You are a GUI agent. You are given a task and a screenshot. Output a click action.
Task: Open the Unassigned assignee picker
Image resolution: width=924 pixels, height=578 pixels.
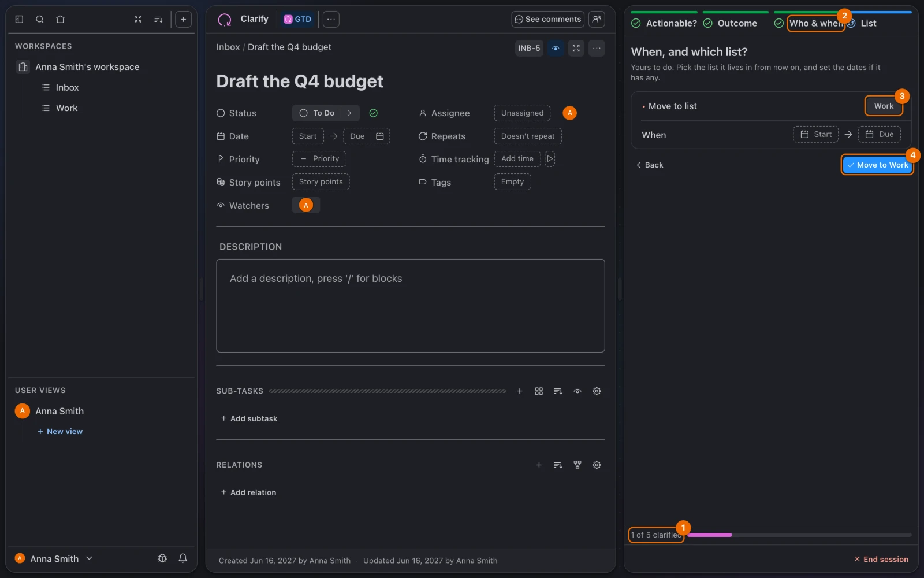pos(522,113)
